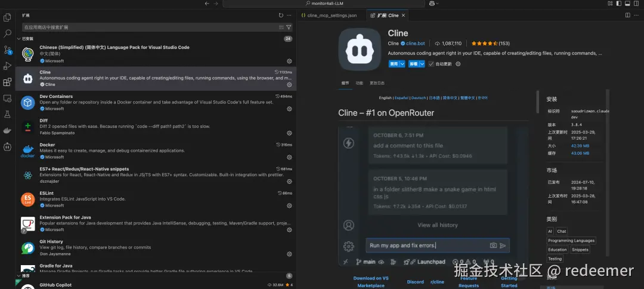Open the Español readme link
This screenshot has width=644, height=289.
click(401, 98)
